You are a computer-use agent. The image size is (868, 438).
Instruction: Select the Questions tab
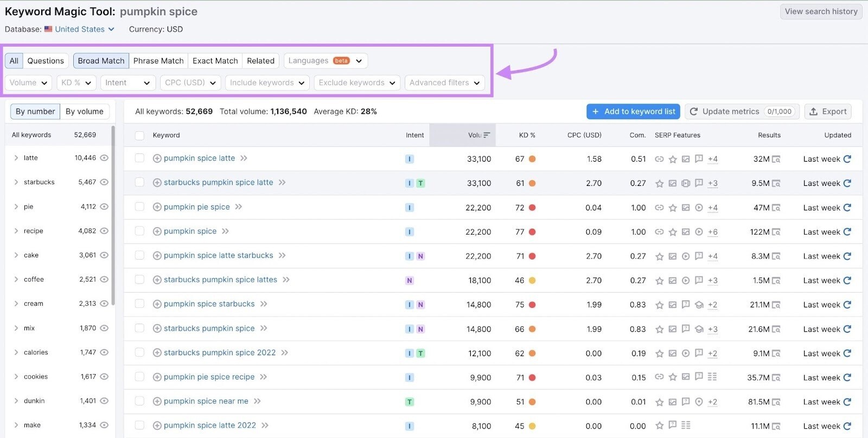pos(46,61)
